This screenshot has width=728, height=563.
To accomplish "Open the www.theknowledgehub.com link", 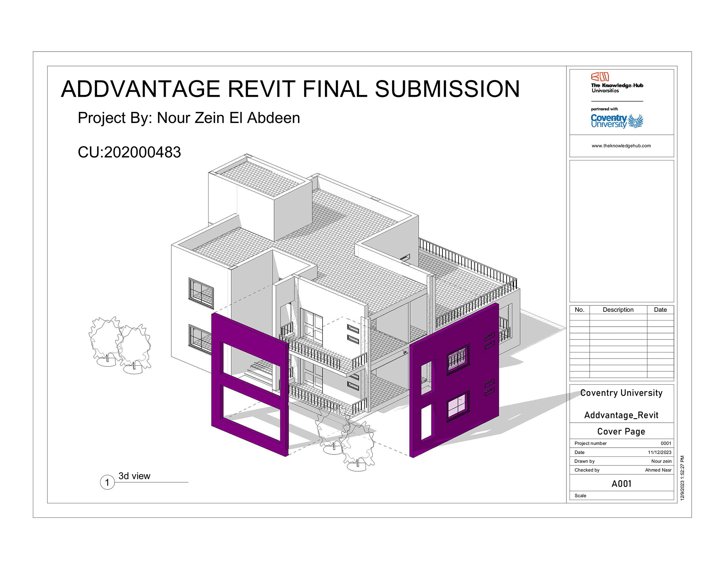I will 621,146.
